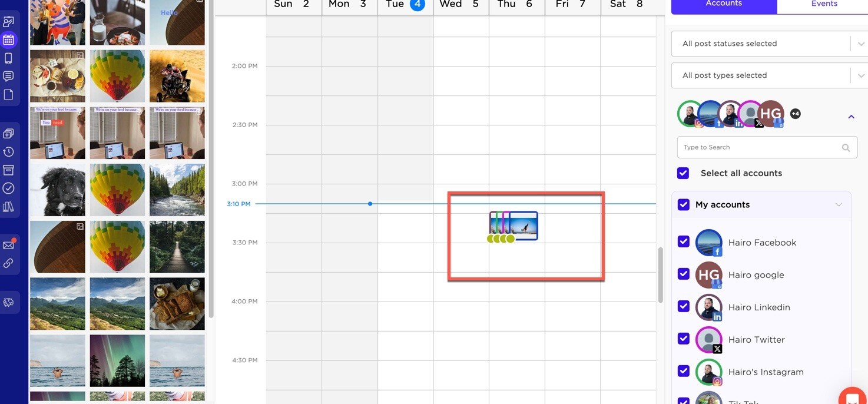Screen dimensions: 868x404
Task: Uncheck the Hairo Facebook checkbox
Action: tap(683, 241)
